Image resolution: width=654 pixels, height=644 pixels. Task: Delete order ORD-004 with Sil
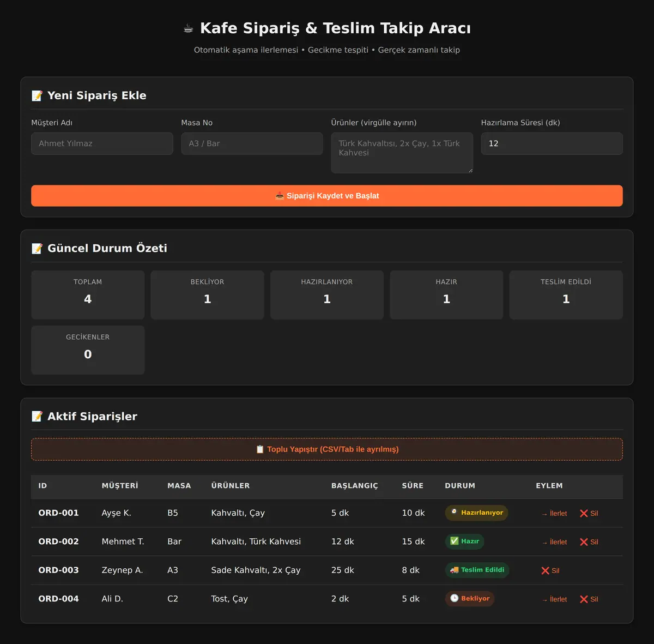[589, 599]
